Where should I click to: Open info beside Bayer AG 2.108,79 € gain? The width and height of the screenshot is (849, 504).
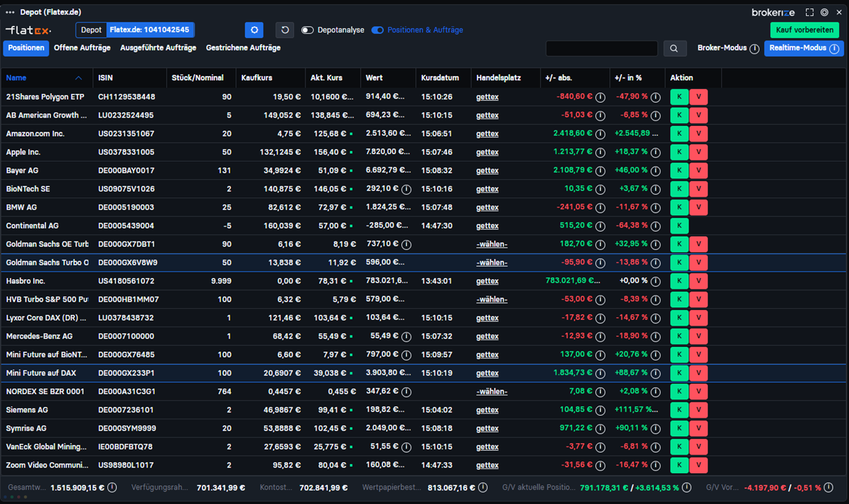pos(600,170)
